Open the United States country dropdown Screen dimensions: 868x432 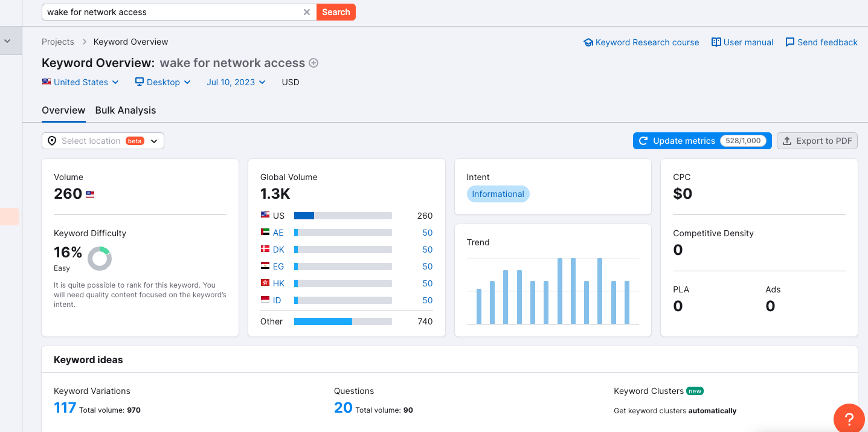pyautogui.click(x=80, y=82)
